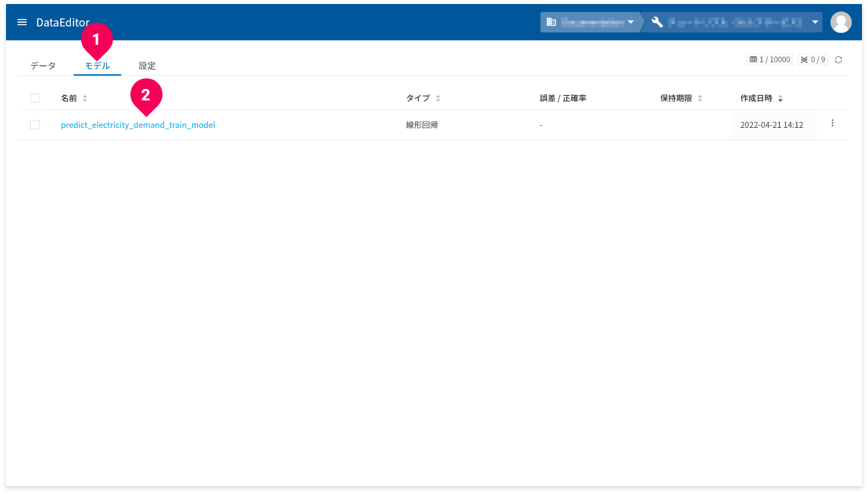Click the wrench project icon

tap(657, 22)
